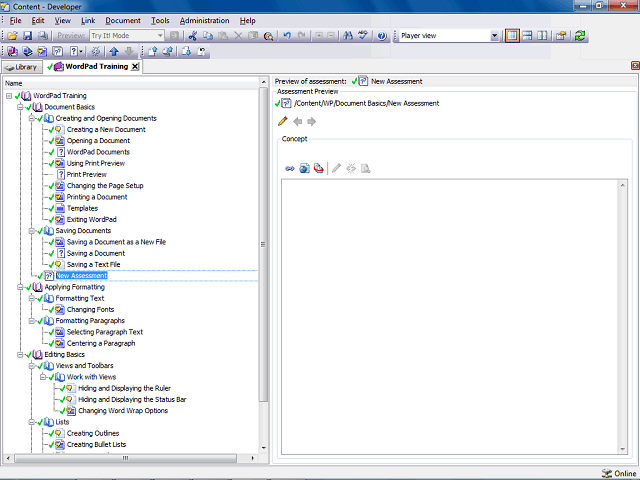Open the Link menu
The width and height of the screenshot is (640, 480).
pyautogui.click(x=88, y=20)
